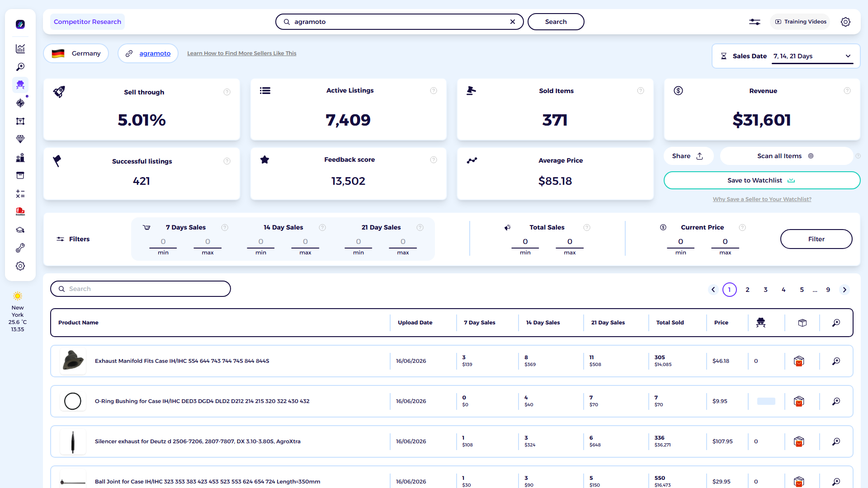Click the Share button
This screenshot has width=868, height=488.
tap(688, 156)
